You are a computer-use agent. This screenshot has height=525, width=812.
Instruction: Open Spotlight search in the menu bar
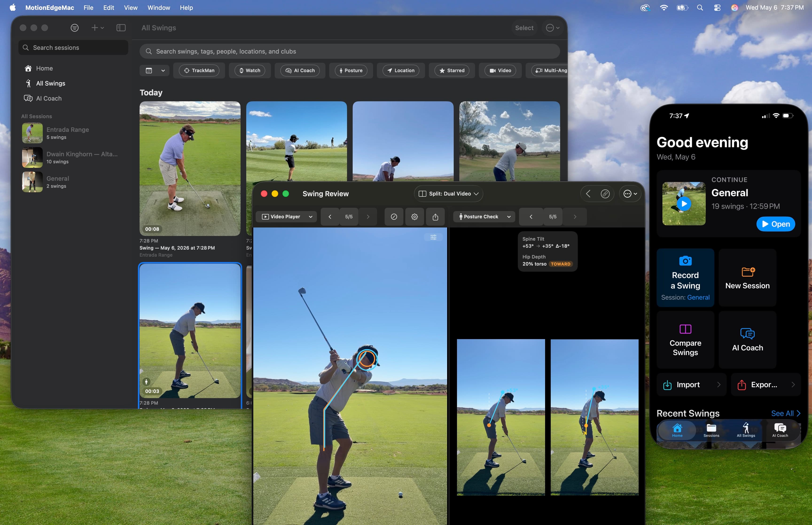[699, 8]
